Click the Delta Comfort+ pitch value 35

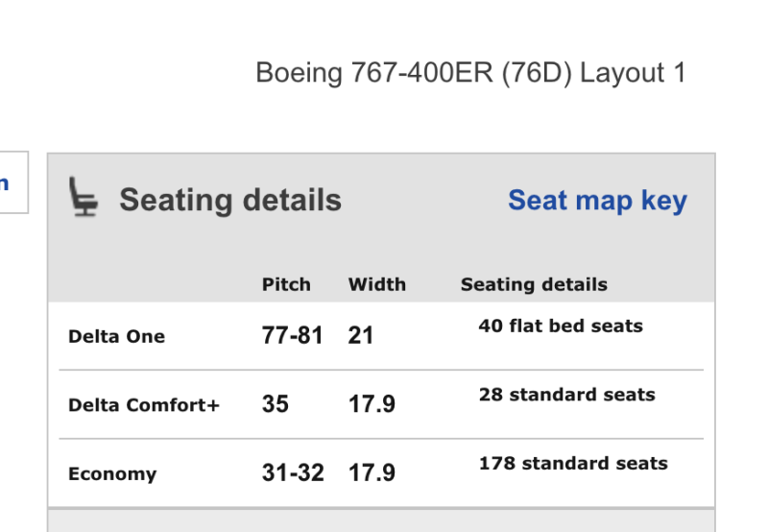click(275, 403)
